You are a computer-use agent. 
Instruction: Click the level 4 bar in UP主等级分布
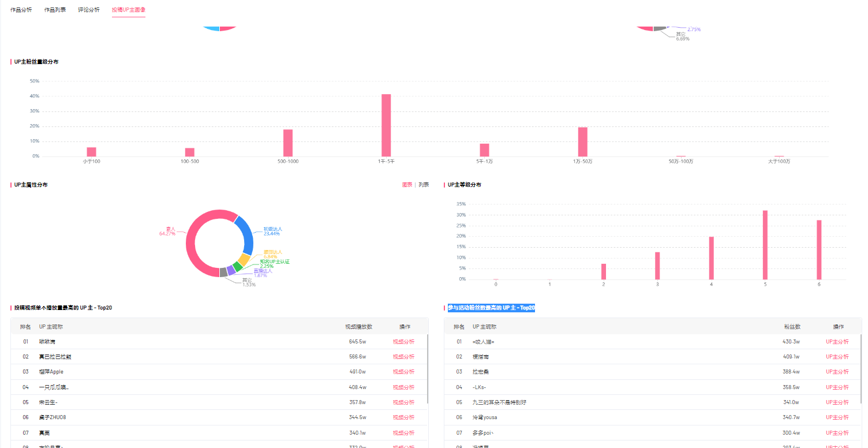pyautogui.click(x=711, y=258)
